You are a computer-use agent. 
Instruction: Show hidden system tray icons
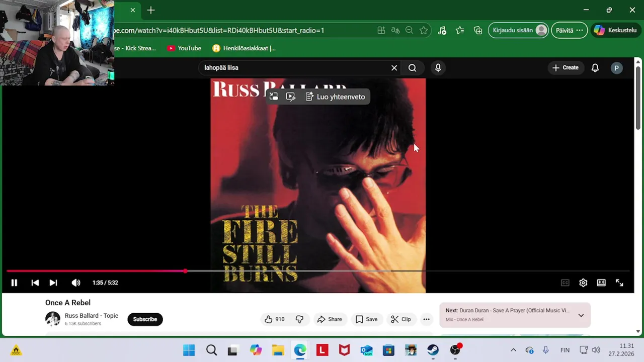pos(513,350)
